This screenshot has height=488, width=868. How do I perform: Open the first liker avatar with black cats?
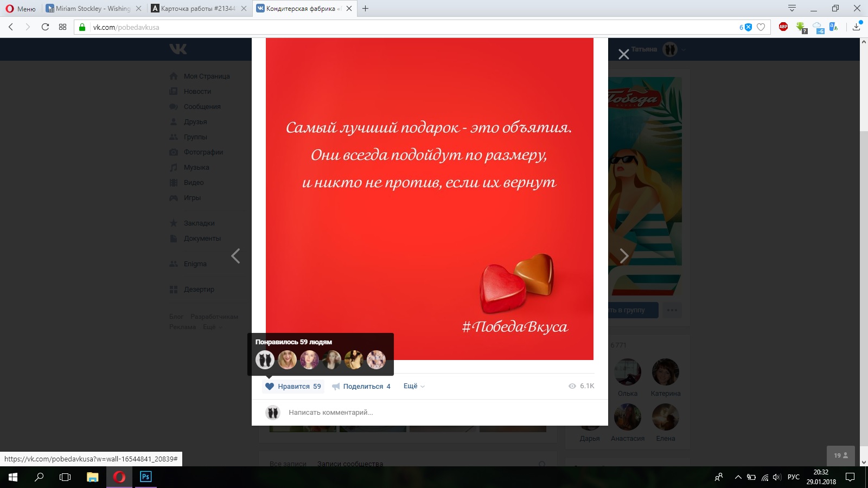265,359
